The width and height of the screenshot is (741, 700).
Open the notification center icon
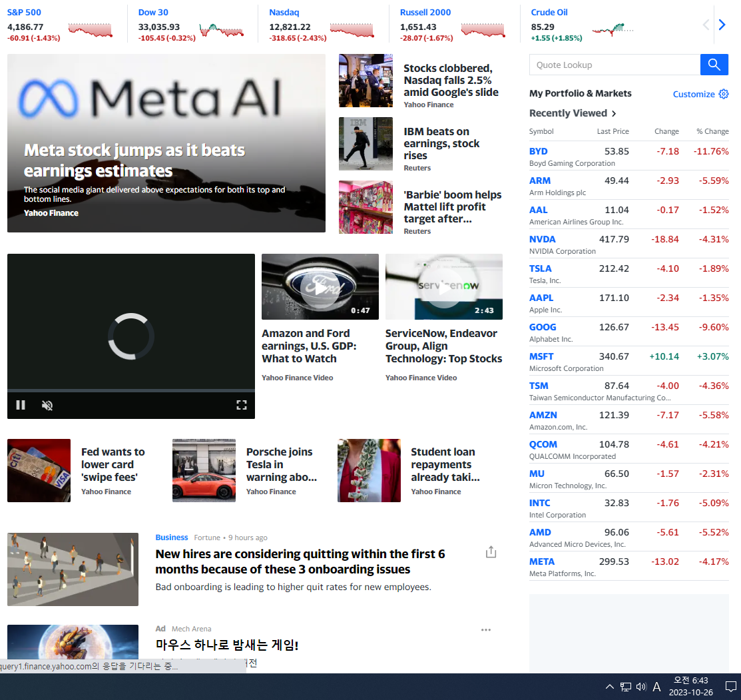pos(730,687)
